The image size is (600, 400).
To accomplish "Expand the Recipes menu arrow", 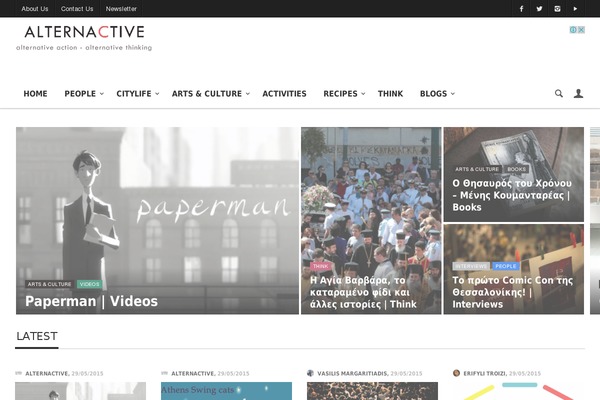I will point(363,93).
